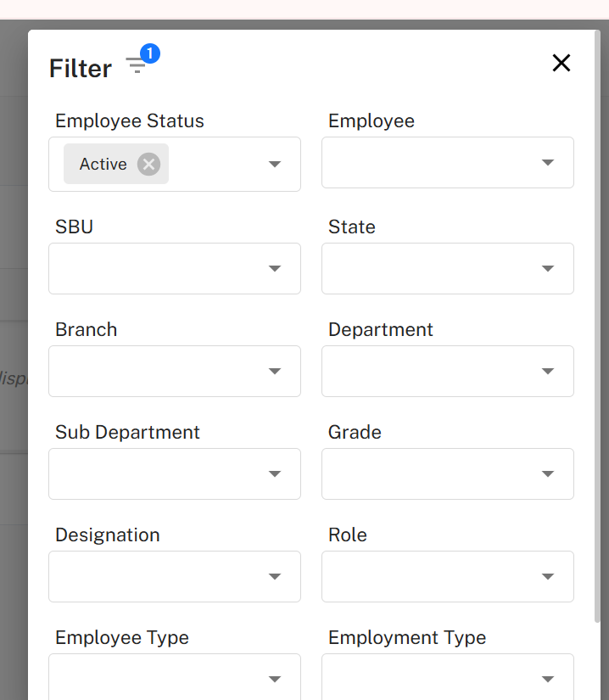Open the Role selection dropdown
The image size is (609, 700).
point(547,576)
